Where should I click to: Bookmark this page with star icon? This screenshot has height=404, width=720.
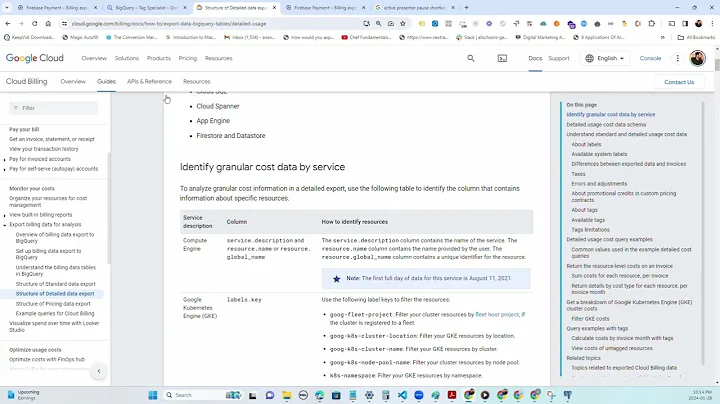click(403, 23)
